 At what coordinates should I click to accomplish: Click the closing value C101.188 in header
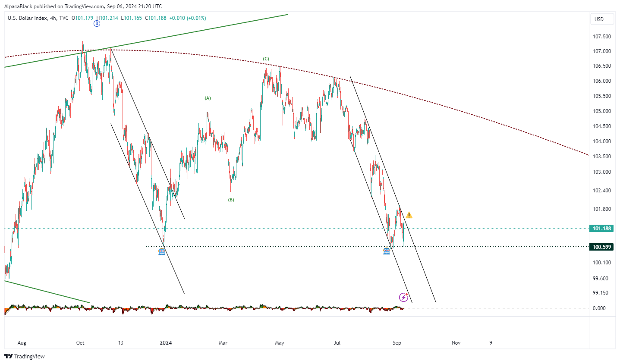tap(156, 18)
